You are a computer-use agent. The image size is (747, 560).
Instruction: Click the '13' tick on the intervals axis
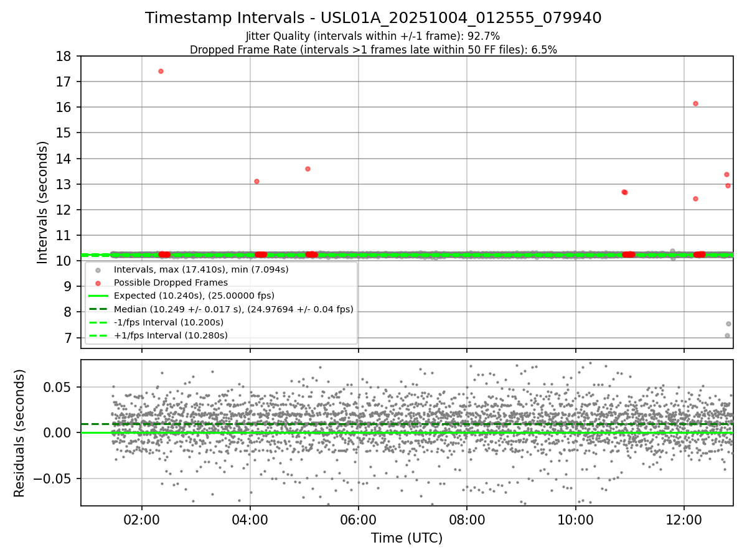65,185
